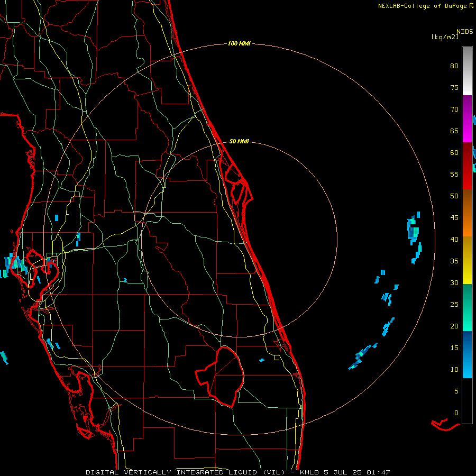Click the red segment of the color scale

(x=467, y=166)
